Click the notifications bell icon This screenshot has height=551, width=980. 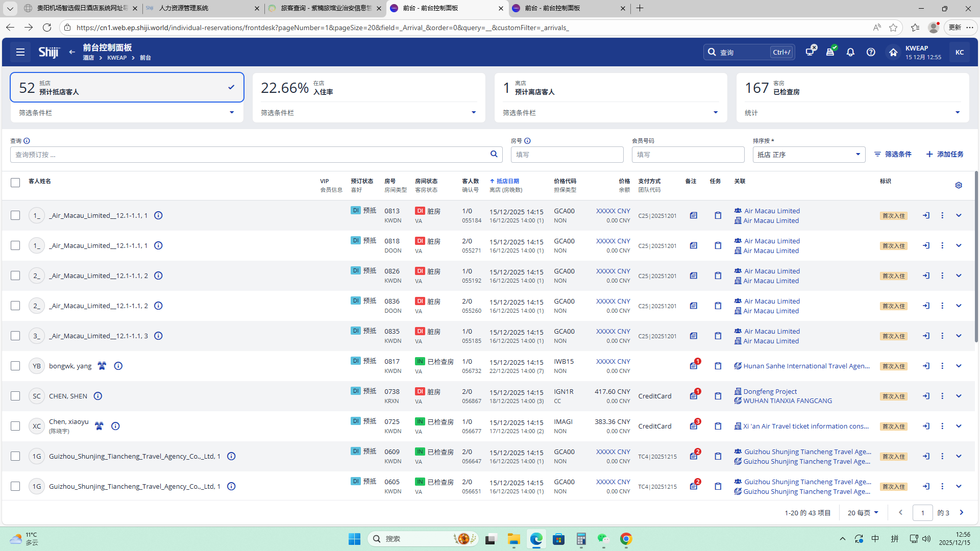click(850, 52)
